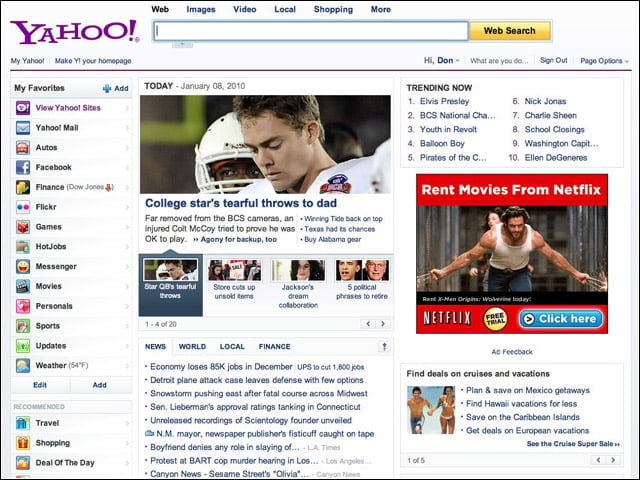Open the Travel suitcase icon
The height and width of the screenshot is (480, 640).
23,423
